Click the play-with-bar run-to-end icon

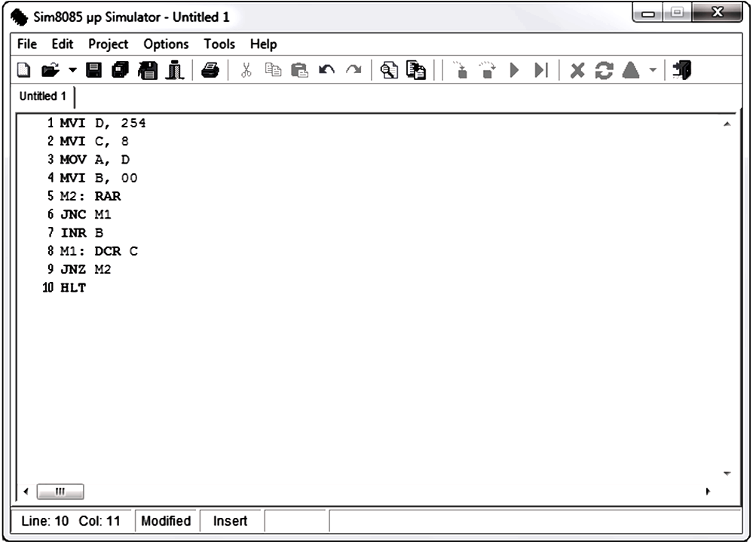tap(541, 70)
